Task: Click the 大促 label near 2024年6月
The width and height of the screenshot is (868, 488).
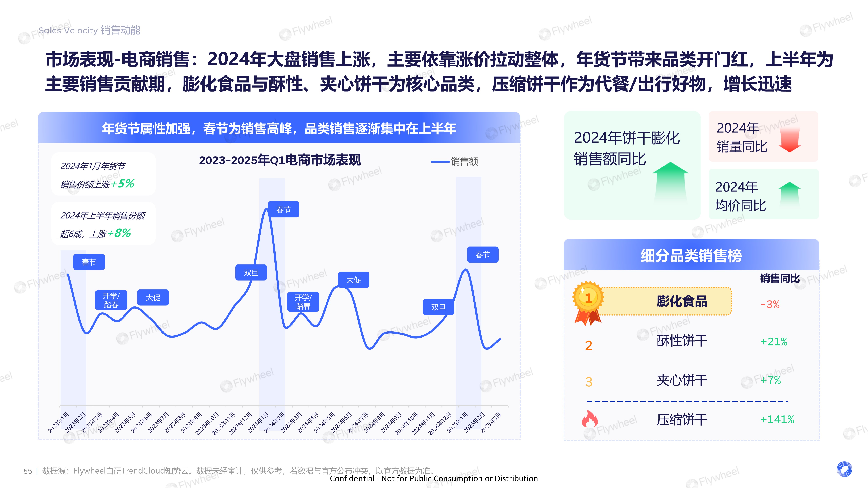Action: [353, 280]
